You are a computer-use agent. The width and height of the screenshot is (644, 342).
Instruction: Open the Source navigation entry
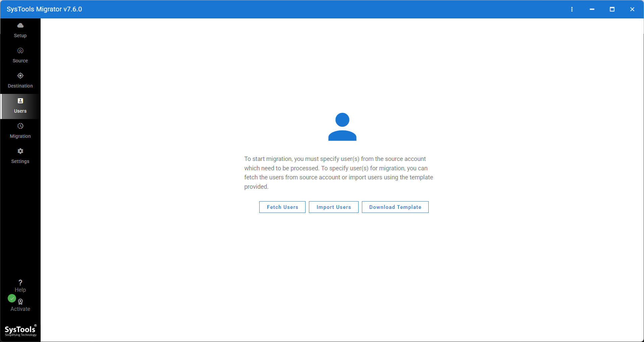20,55
